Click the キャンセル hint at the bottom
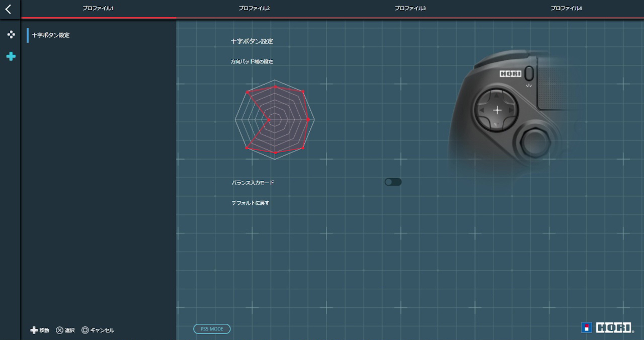 [98, 330]
